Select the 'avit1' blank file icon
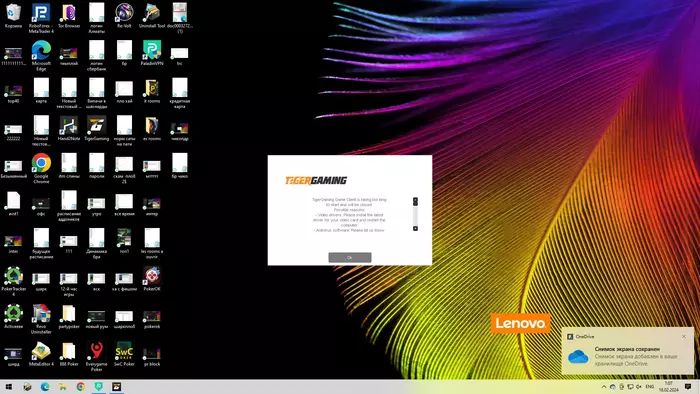 coord(13,203)
